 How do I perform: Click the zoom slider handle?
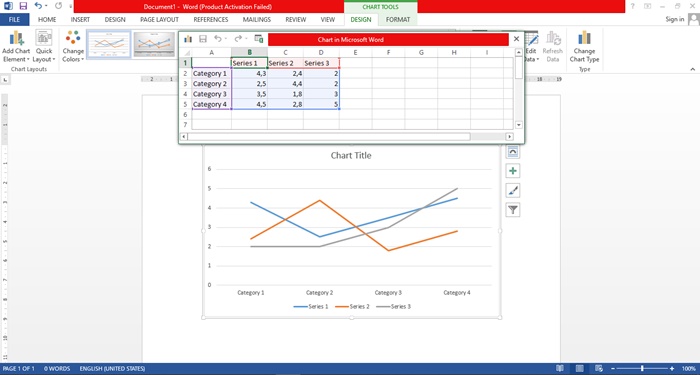[642, 369]
